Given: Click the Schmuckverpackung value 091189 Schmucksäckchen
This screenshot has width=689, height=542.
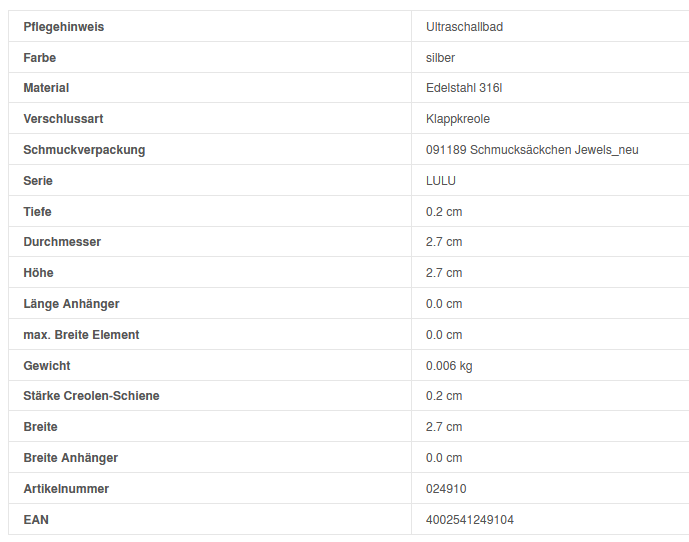Looking at the screenshot, I should pyautogui.click(x=531, y=150).
